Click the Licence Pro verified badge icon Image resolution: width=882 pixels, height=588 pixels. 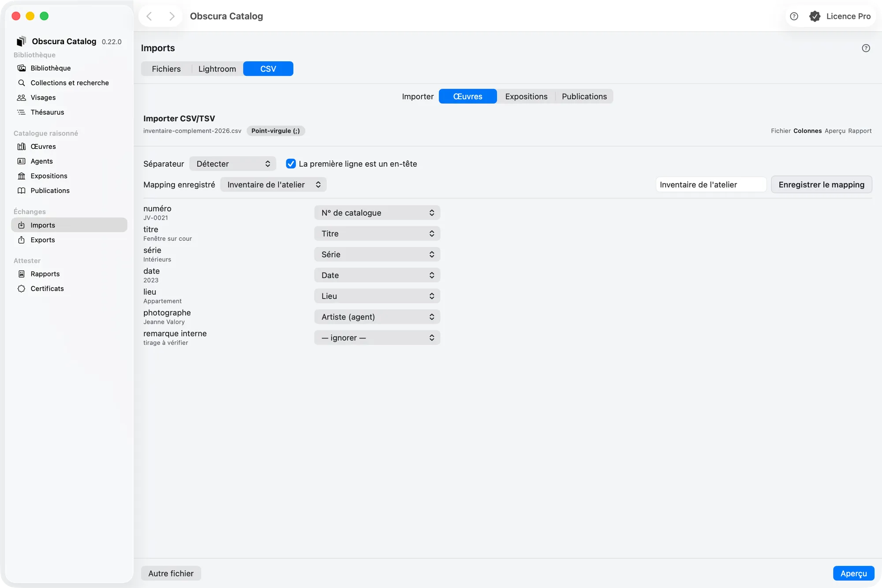(815, 16)
